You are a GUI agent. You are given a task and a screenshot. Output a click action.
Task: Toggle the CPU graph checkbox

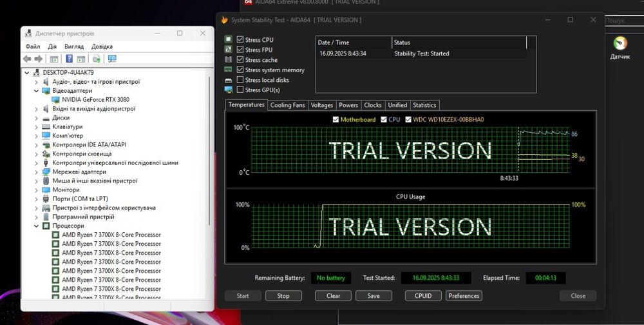384,120
